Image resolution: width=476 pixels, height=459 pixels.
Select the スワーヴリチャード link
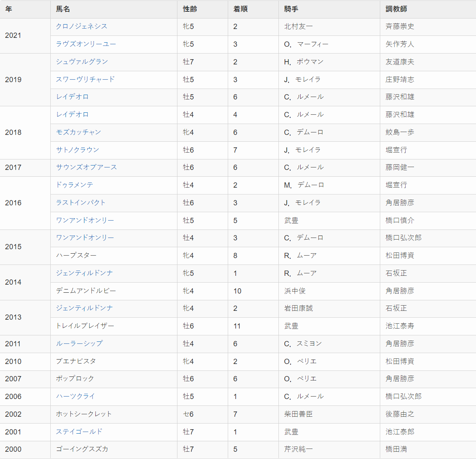click(85, 79)
